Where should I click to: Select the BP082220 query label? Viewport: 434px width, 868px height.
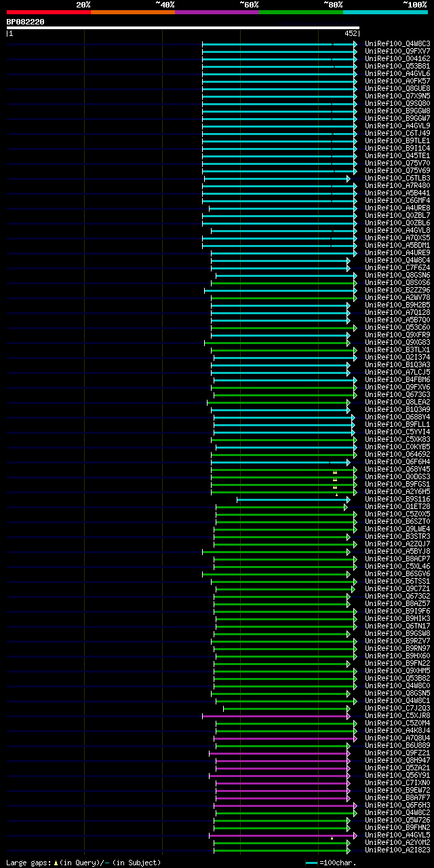coord(26,22)
